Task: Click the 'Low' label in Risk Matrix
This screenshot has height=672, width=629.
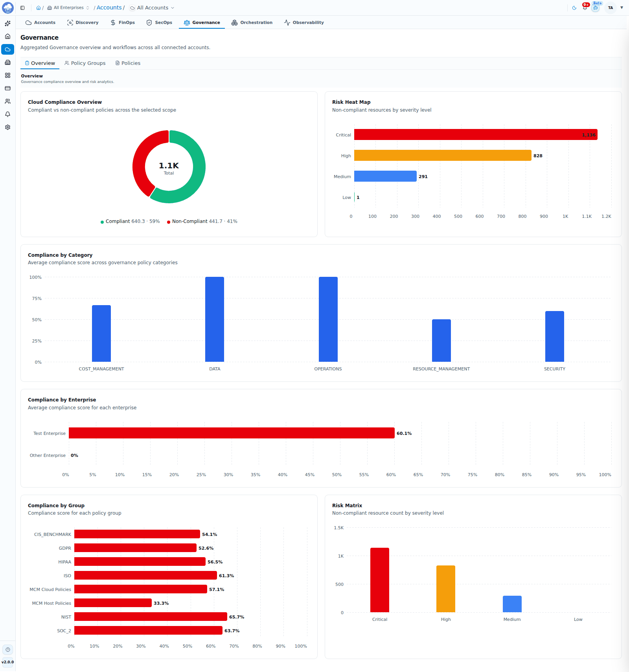Action: pyautogui.click(x=578, y=619)
